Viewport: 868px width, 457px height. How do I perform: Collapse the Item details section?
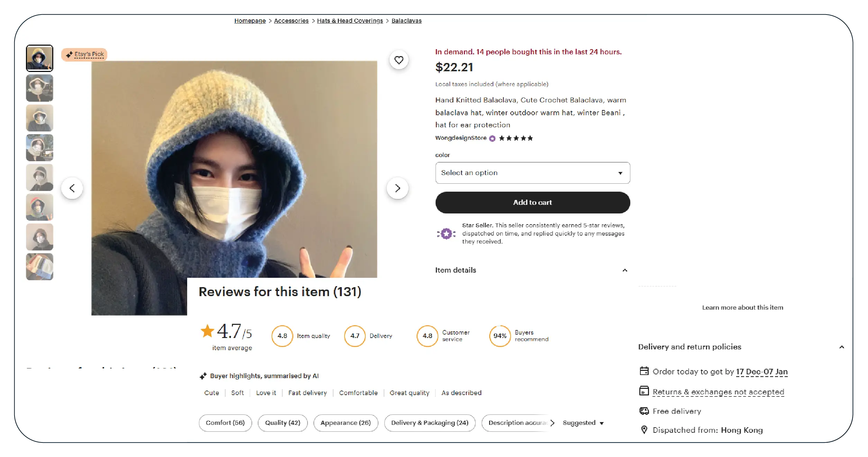coord(624,270)
